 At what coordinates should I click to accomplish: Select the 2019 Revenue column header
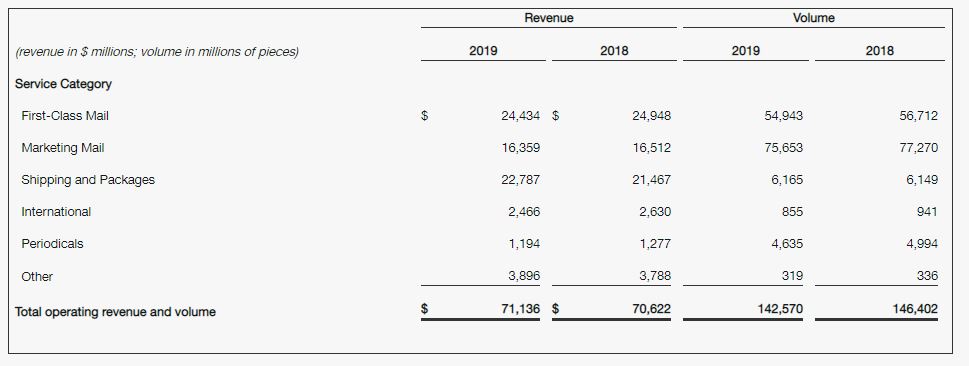[483, 51]
